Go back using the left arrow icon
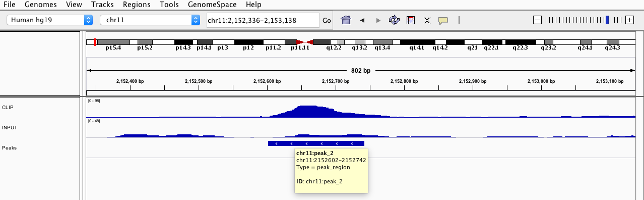This screenshot has height=200, width=644. click(x=362, y=20)
